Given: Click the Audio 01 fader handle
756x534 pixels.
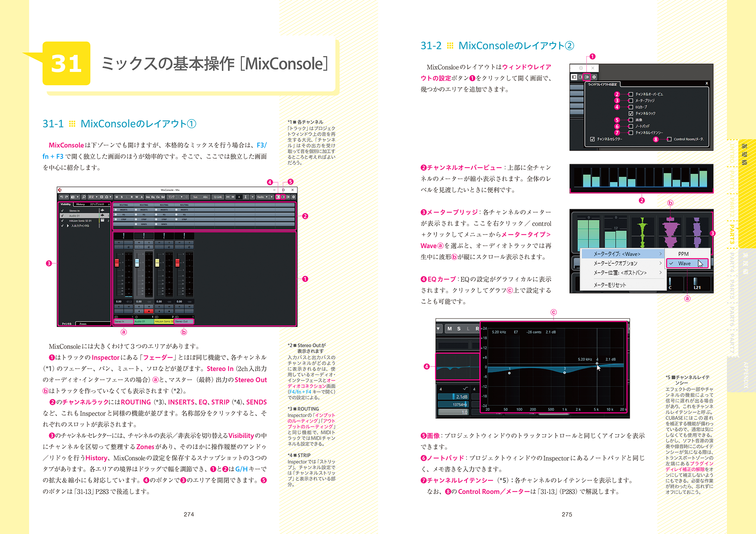Looking at the screenshot, I should [x=137, y=263].
